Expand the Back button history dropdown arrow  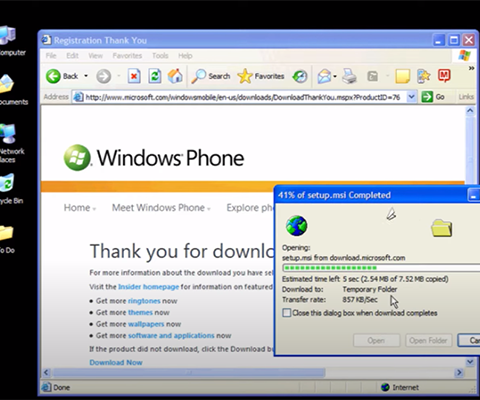coord(86,76)
